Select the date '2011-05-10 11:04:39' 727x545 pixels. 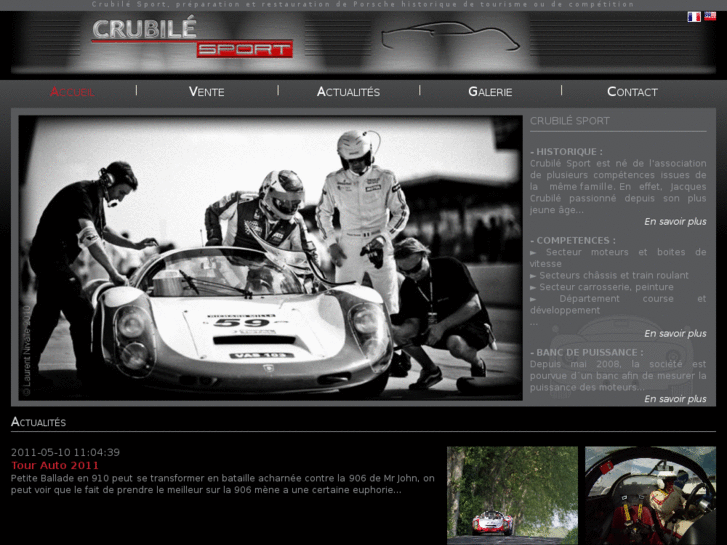tap(65, 452)
